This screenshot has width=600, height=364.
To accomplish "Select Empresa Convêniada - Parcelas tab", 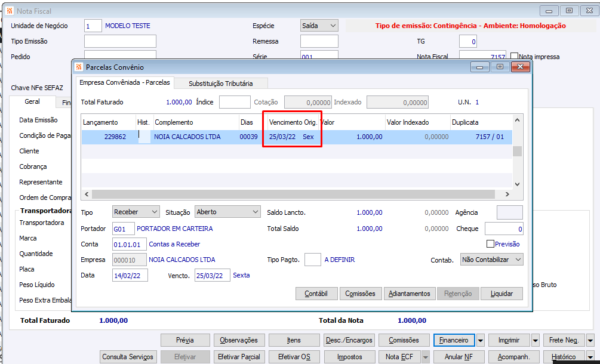I will 125,82.
